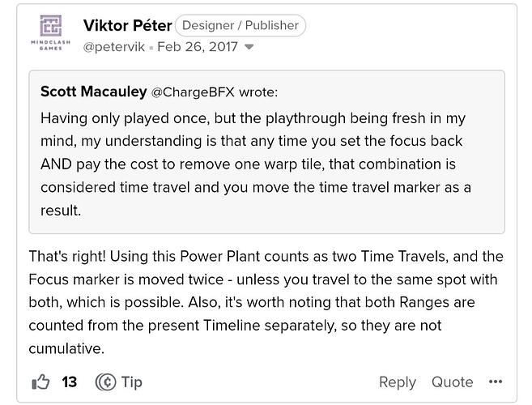The height and width of the screenshot is (405, 532).
Task: Click the reply body paragraph text
Action: click(266, 302)
